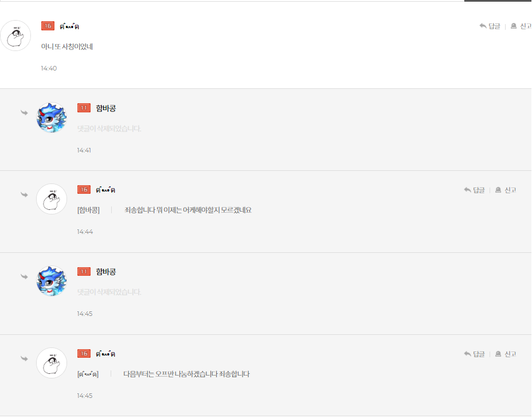
Task: Click the avatar on the 14:44 reply
Action: point(52,199)
